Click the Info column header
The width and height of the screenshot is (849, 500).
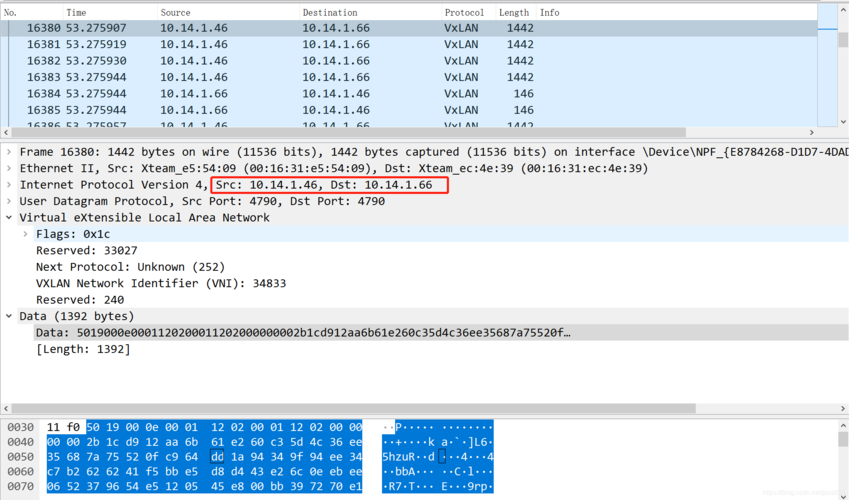pos(677,12)
